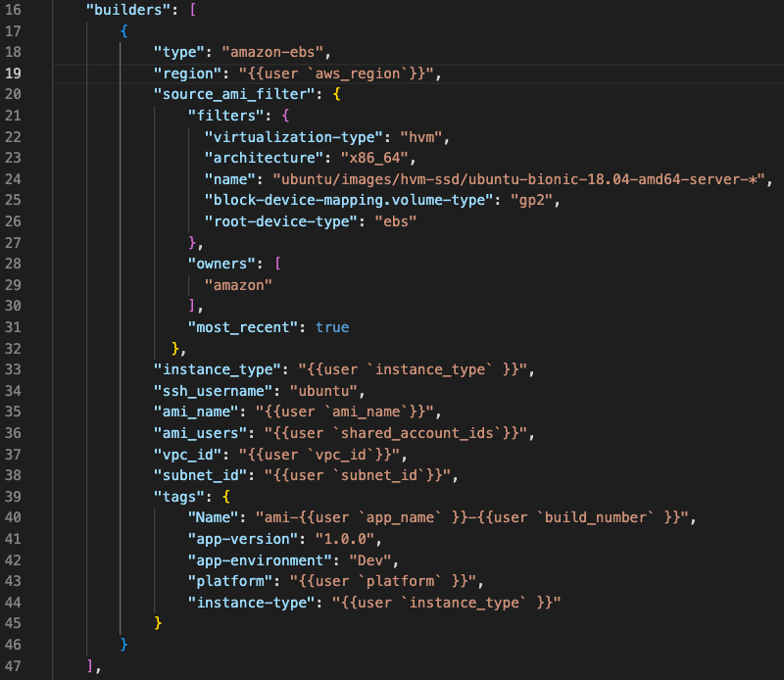Click the blue opening brace on line 17
Image resolution: width=784 pixels, height=680 pixels.
coord(124,31)
